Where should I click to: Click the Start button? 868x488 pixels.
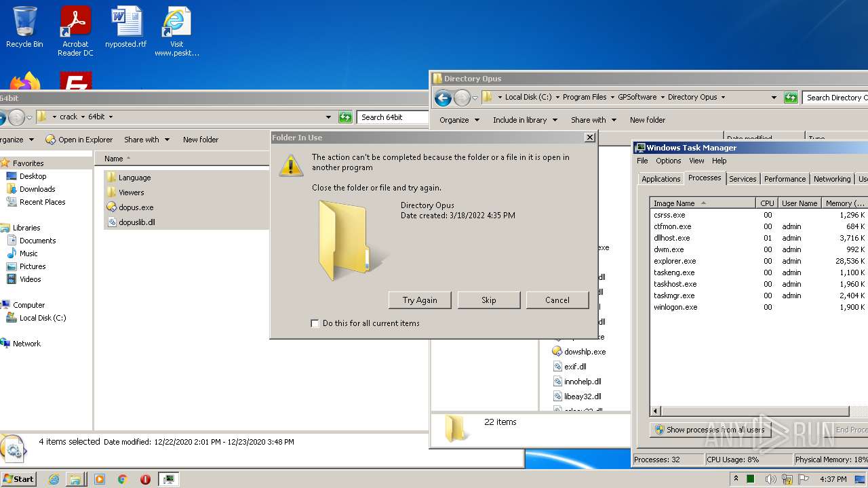coord(18,479)
